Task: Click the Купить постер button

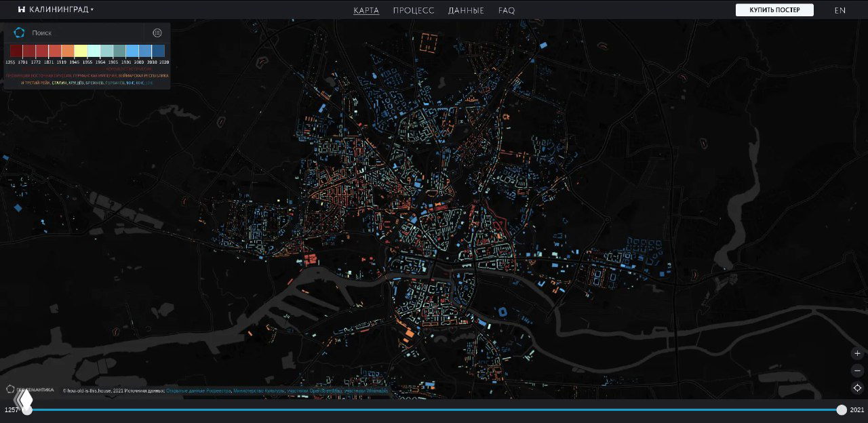Action: (774, 10)
